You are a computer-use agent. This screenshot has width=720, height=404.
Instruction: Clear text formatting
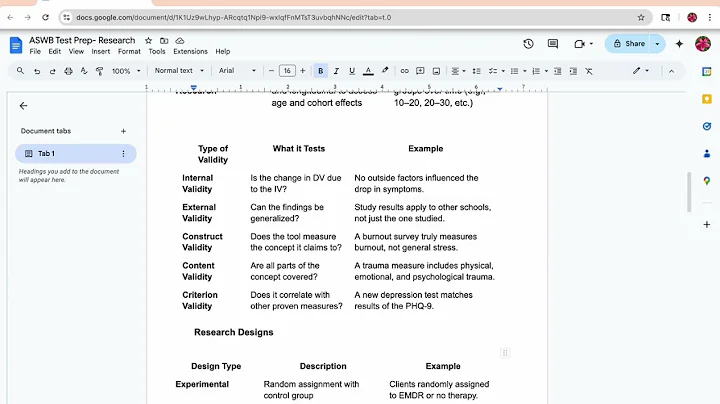[589, 71]
